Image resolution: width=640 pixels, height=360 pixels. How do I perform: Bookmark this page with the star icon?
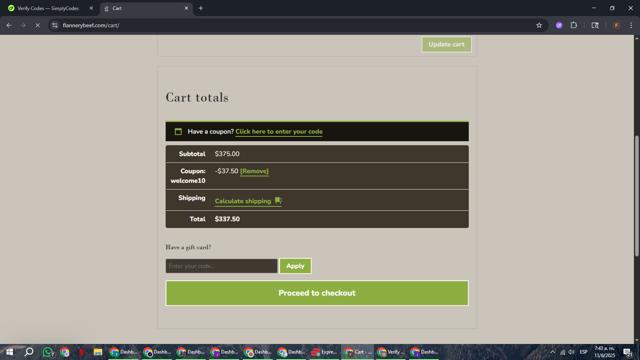tap(539, 25)
